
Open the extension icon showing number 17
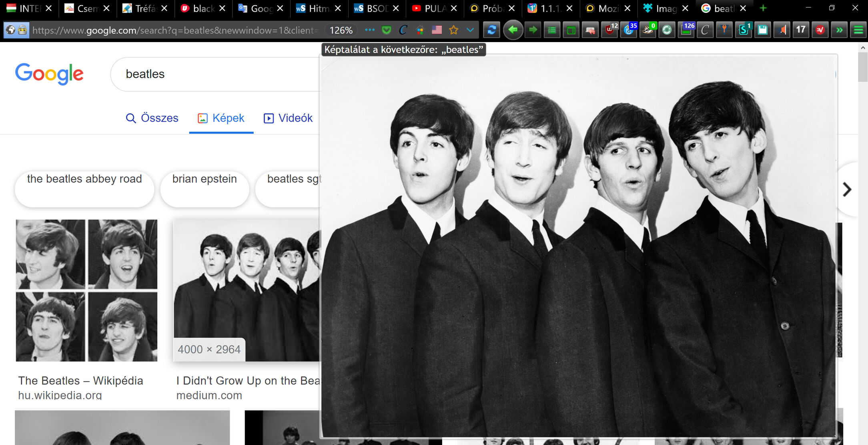(x=801, y=30)
